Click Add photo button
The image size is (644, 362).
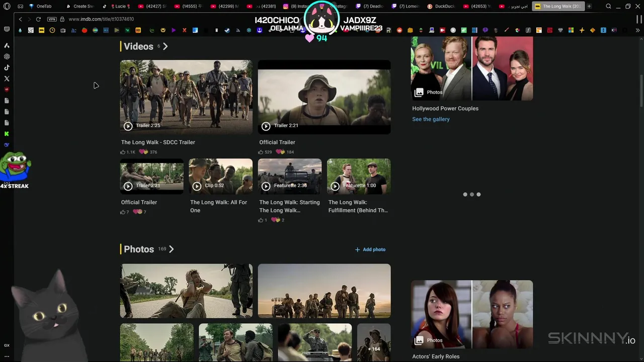coord(370,249)
